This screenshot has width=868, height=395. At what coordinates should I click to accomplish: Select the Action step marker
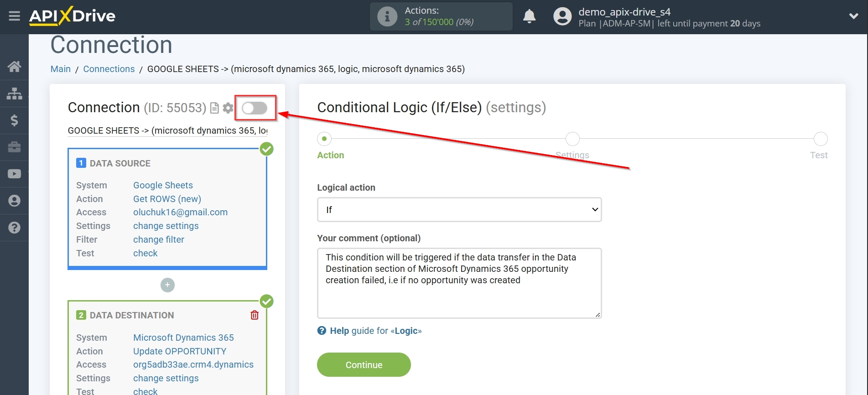324,139
